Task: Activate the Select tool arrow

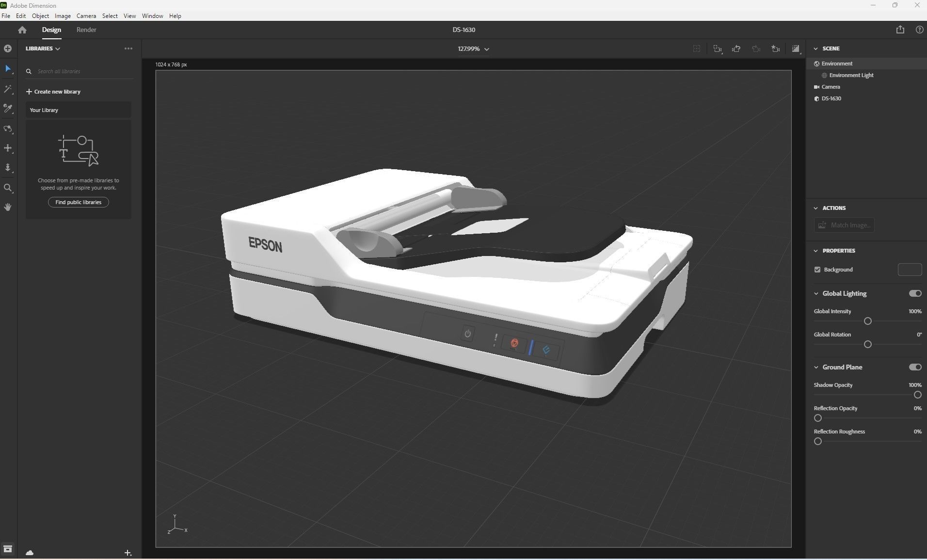Action: coord(8,69)
